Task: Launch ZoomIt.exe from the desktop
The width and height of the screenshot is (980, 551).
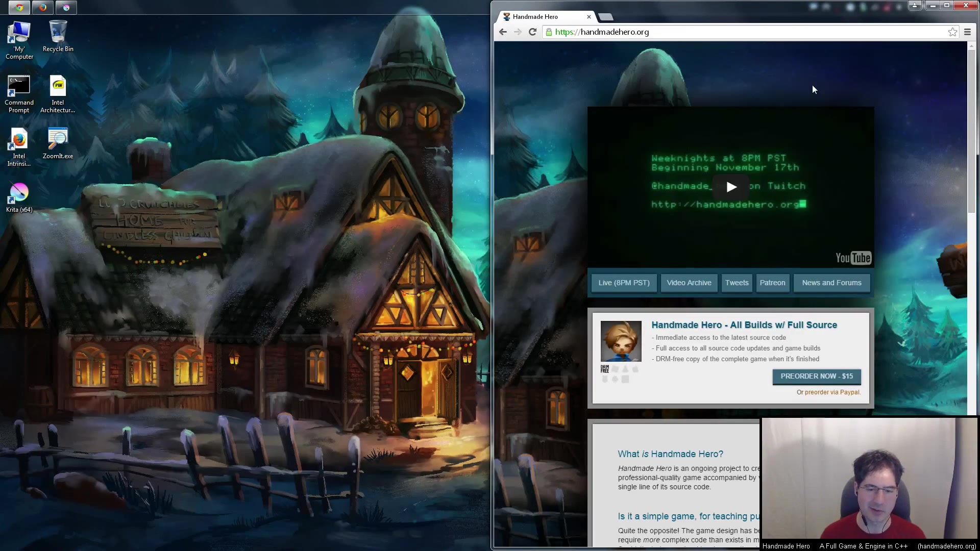Action: coord(58,144)
